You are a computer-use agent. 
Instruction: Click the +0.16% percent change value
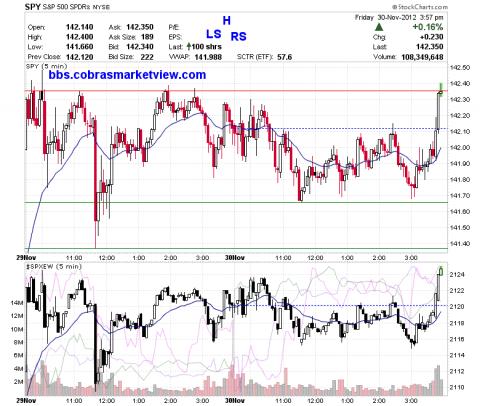point(428,27)
